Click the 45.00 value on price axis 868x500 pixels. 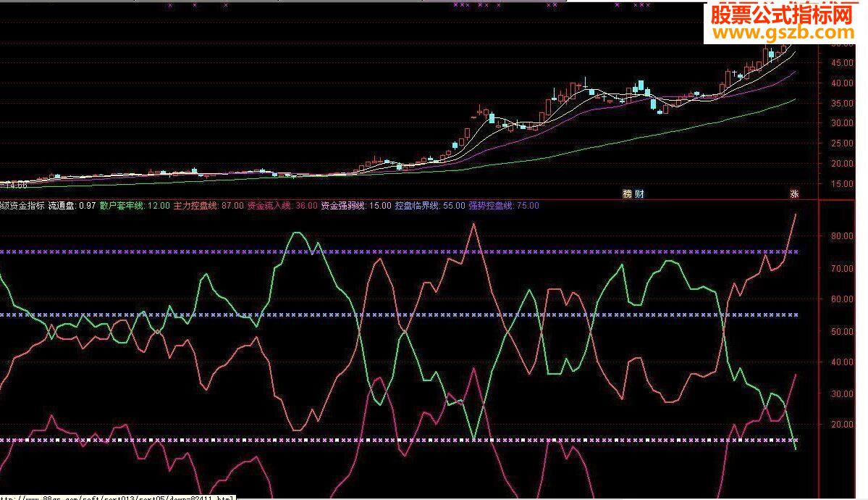coord(842,63)
